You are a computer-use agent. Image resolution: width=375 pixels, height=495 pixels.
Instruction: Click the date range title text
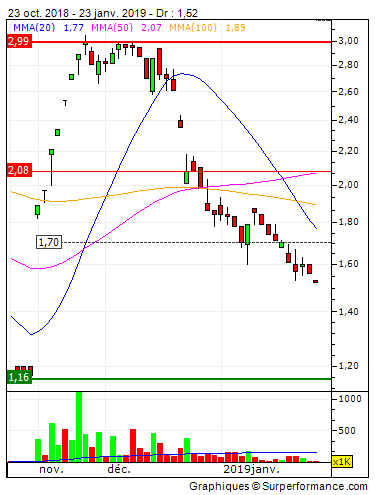click(x=102, y=13)
